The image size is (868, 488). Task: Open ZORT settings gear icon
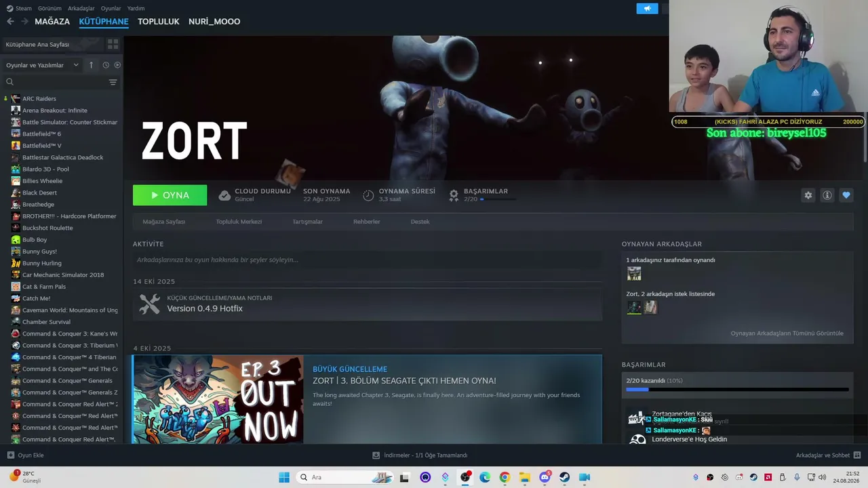[808, 195]
